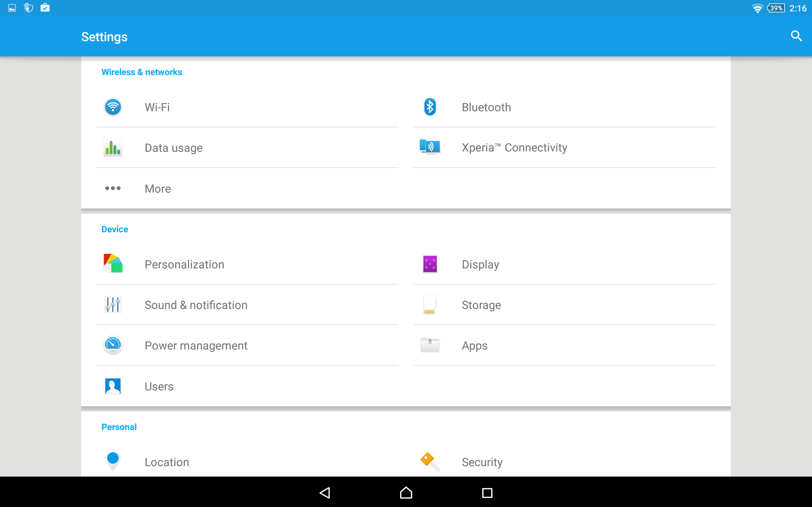812x507 pixels.
Task: Tap the Apps folder icon
Action: click(430, 345)
